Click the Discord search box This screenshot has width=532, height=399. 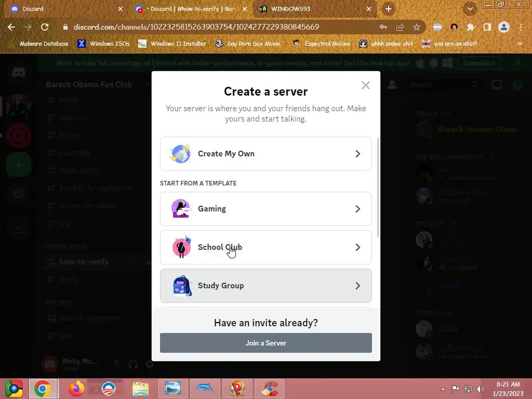click(444, 85)
